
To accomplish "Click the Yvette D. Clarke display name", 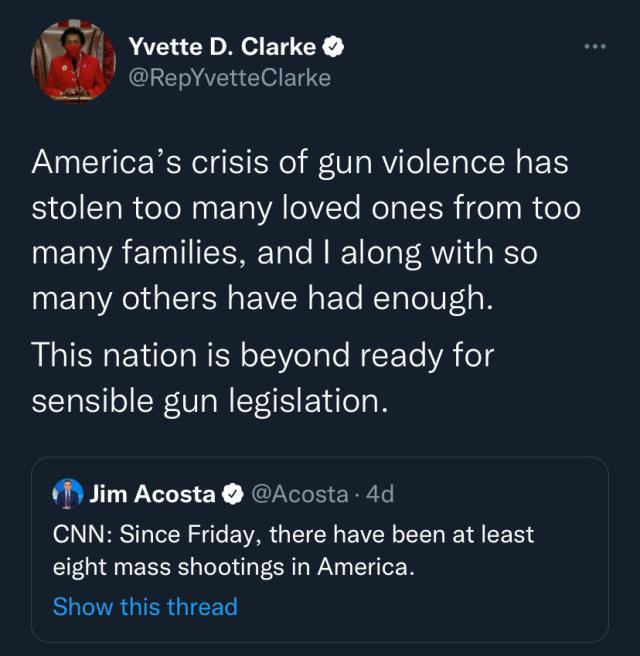I will (222, 46).
